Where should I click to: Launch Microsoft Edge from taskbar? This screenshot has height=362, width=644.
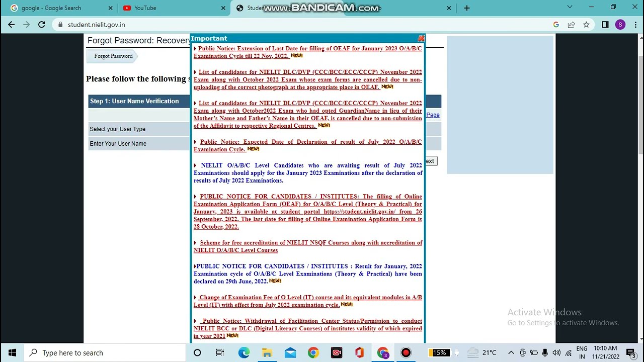coord(244,353)
